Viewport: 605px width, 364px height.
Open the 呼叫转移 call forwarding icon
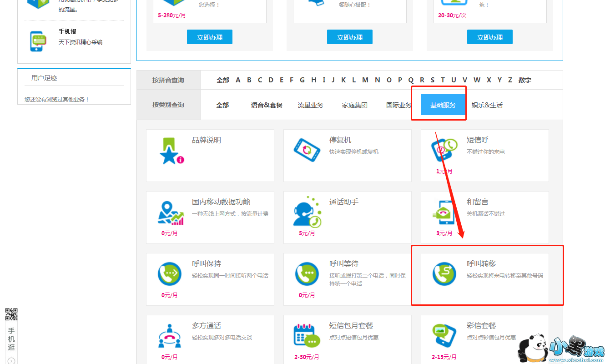coord(444,274)
